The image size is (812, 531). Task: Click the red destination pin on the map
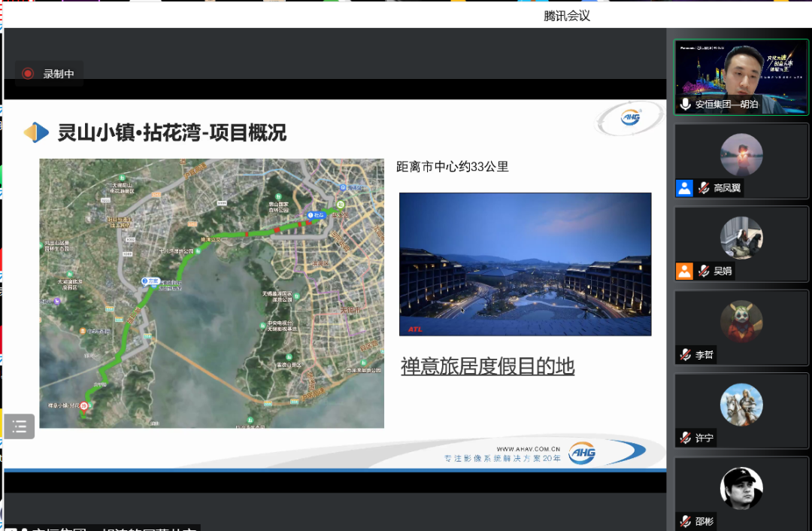point(84,406)
